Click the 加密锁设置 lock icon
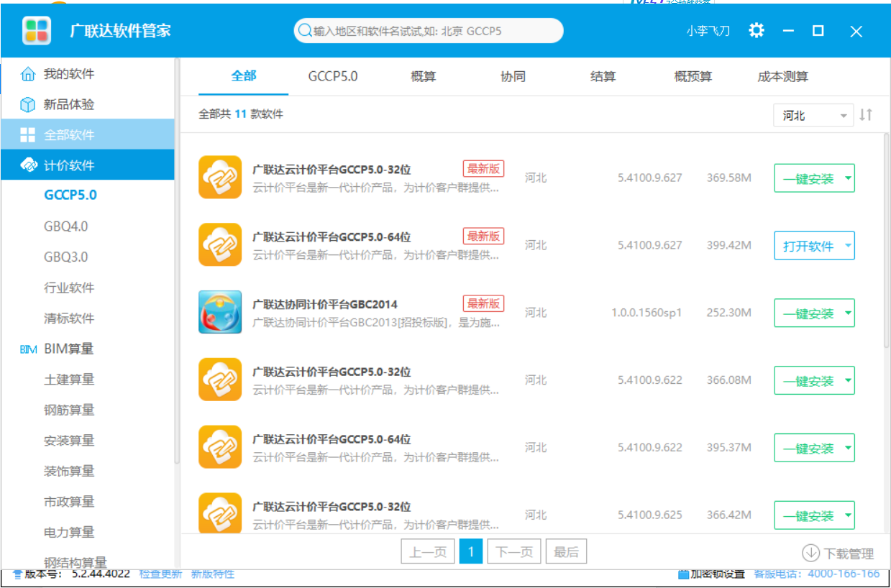 pos(684,574)
